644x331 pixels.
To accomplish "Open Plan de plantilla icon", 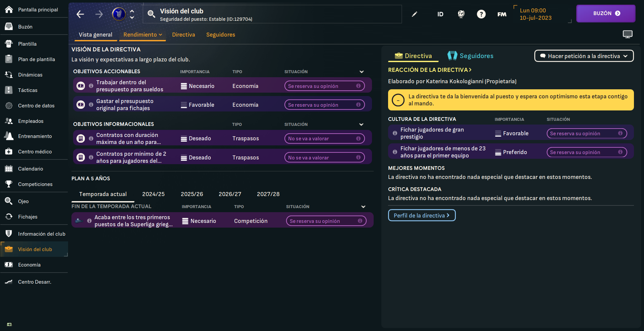I will [9, 59].
